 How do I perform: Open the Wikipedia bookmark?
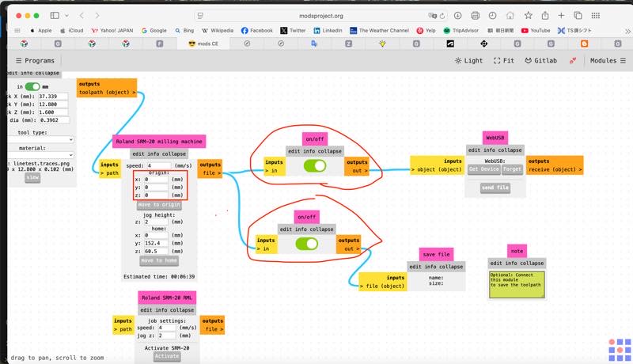point(218,30)
